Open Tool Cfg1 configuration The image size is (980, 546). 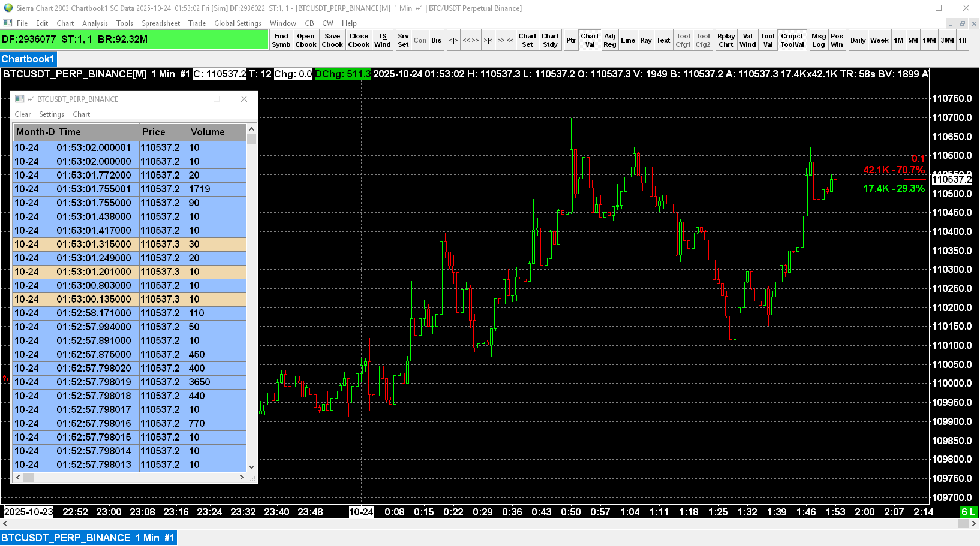point(683,40)
